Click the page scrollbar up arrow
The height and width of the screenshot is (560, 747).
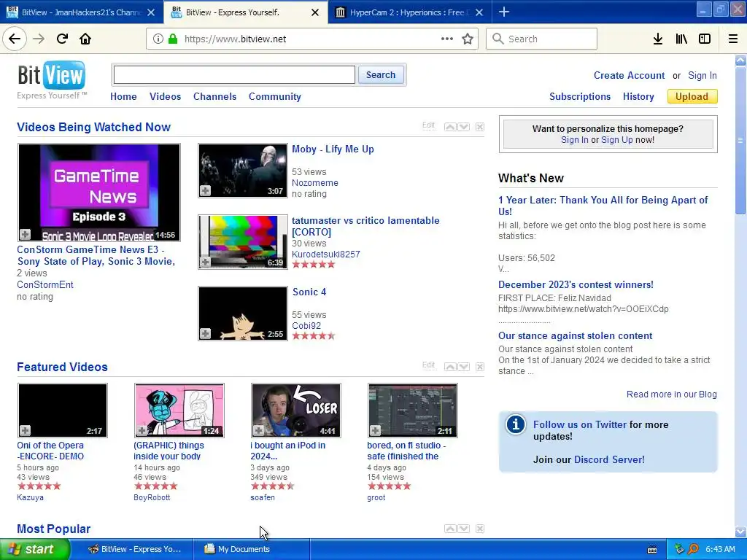741,60
